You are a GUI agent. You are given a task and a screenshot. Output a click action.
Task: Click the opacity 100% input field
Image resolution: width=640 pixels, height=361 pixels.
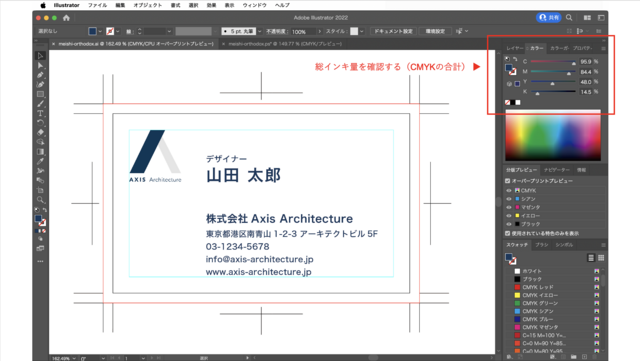[x=303, y=31]
